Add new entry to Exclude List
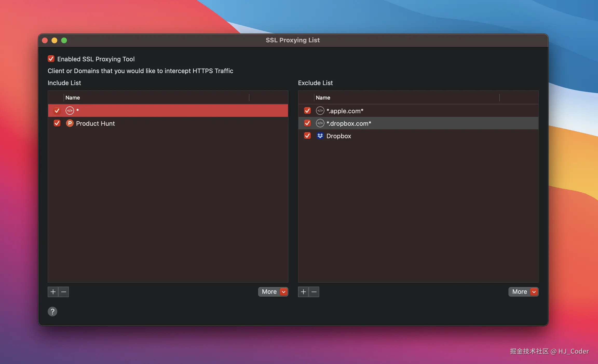598x364 pixels. click(303, 292)
